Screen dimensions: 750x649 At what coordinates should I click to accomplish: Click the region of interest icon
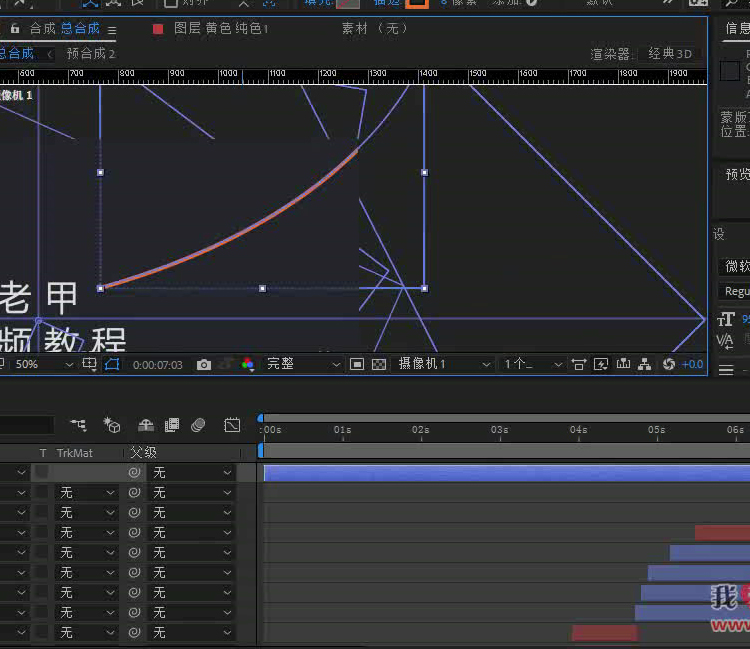click(357, 364)
